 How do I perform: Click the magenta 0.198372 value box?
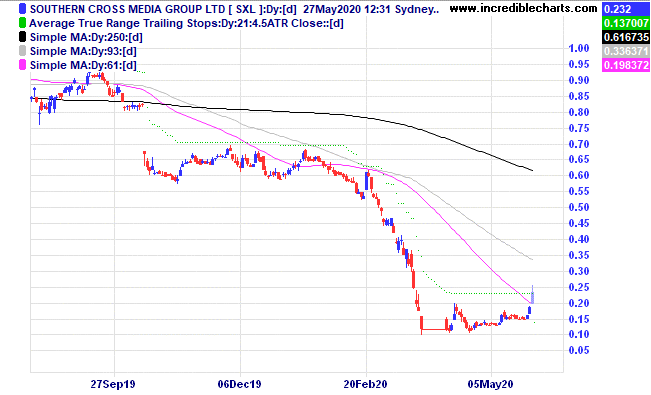[x=626, y=65]
